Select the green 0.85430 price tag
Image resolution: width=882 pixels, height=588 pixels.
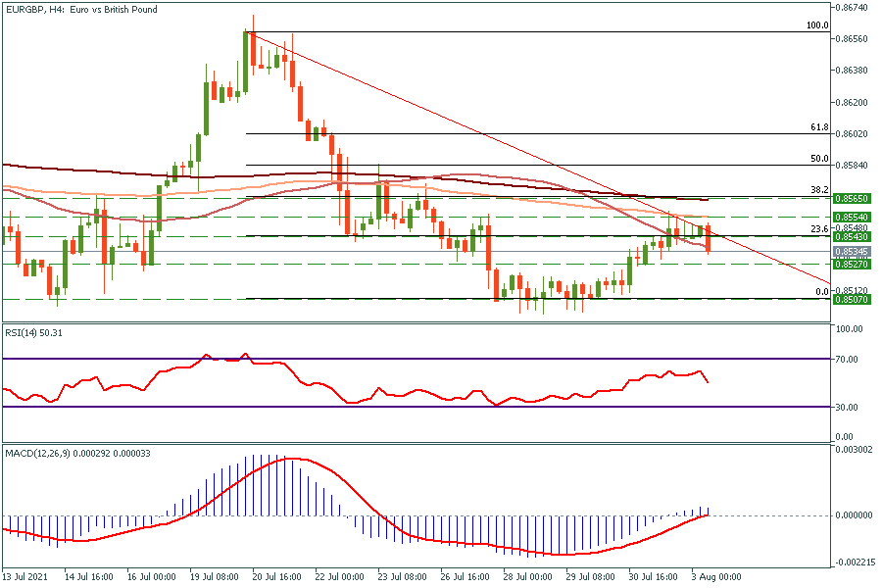coord(852,236)
